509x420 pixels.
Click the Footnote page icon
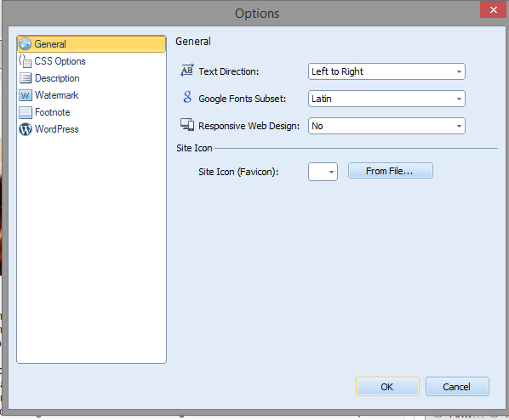(x=26, y=112)
